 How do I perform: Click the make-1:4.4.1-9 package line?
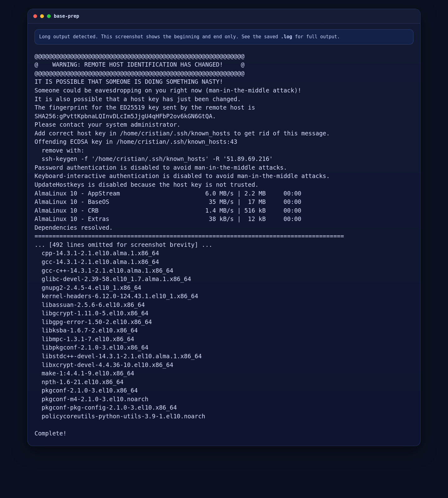[88, 374]
